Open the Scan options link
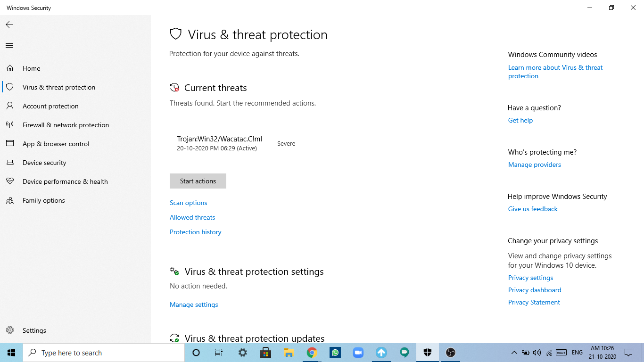This screenshot has width=644, height=362. click(189, 203)
